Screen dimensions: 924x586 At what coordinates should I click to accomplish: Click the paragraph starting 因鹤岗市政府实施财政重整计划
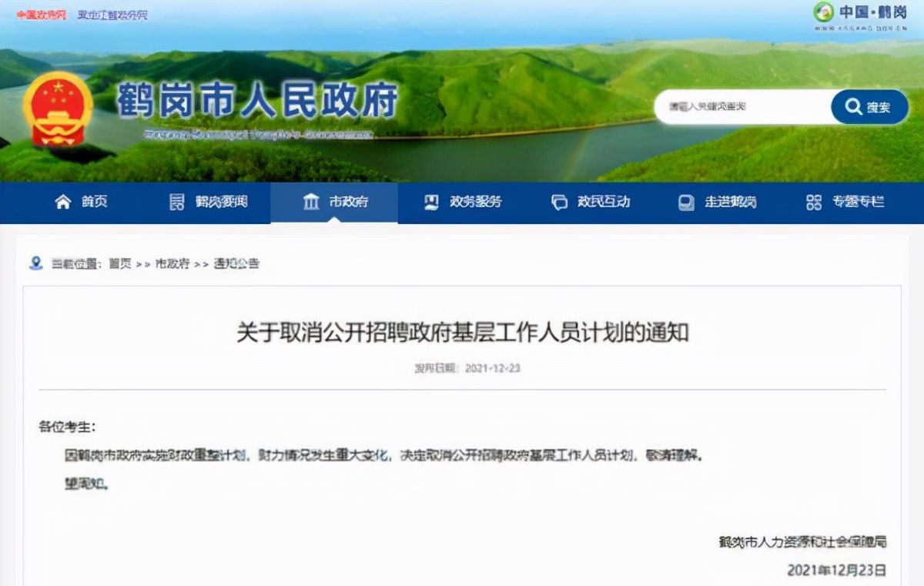[384, 455]
